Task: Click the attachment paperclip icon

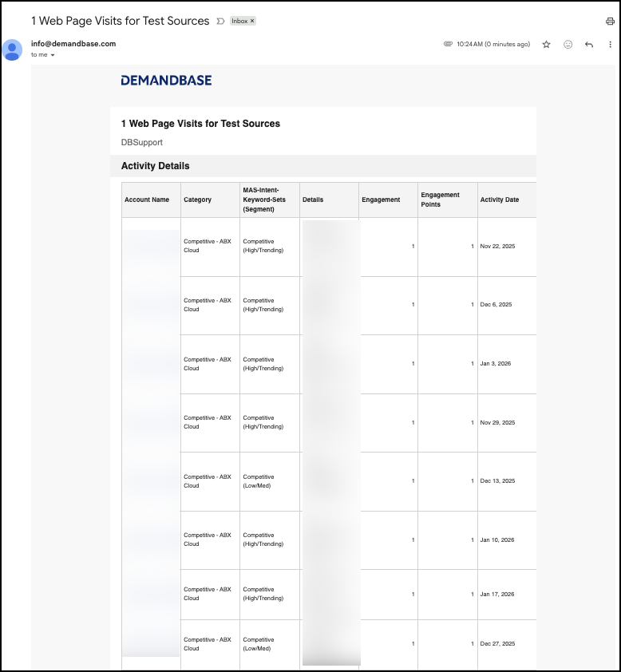Action: point(448,44)
